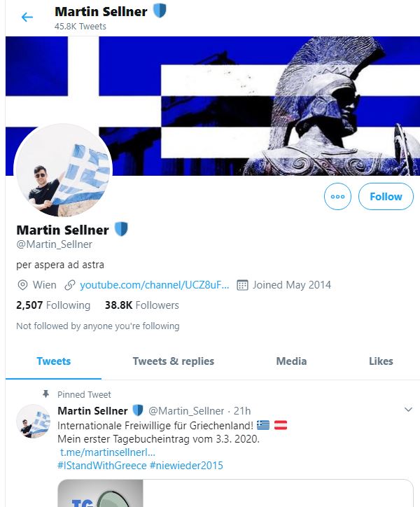This screenshot has height=507, width=420.
Task: Open the large profile avatar picture
Action: 63,172
